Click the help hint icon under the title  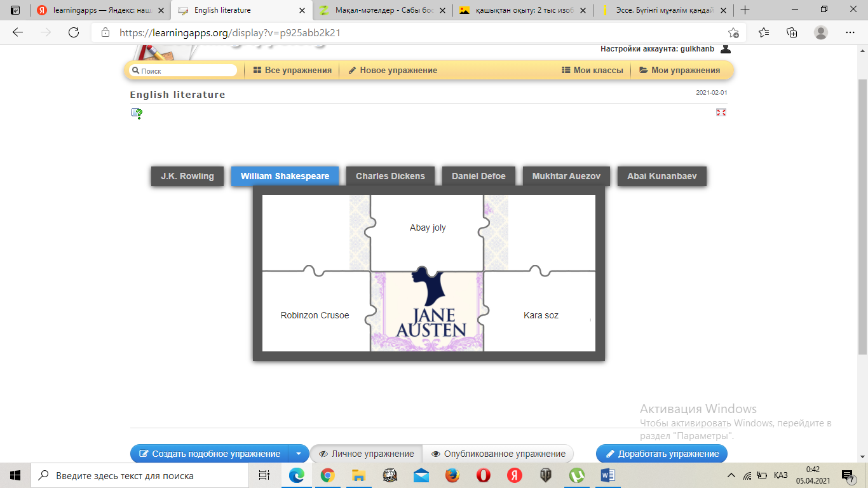tap(137, 114)
